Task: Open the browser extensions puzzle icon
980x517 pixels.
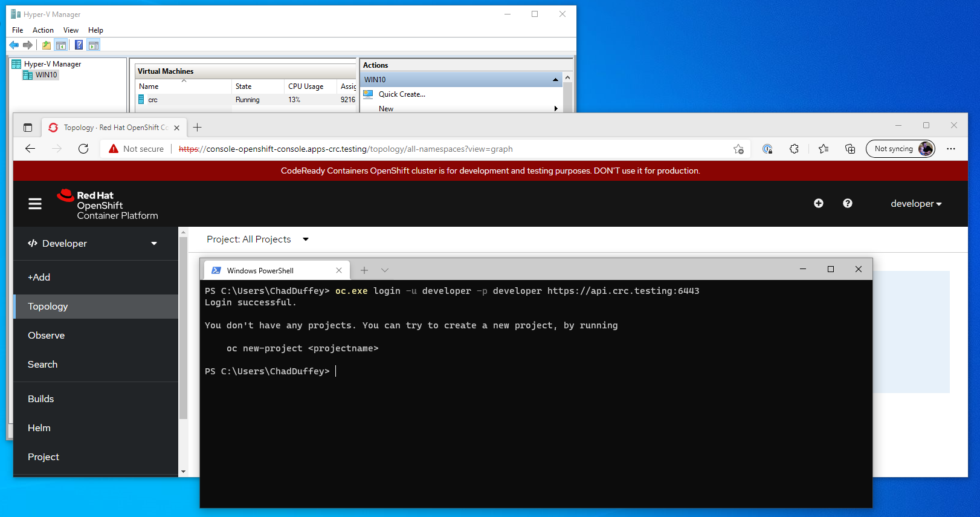Action: (794, 149)
